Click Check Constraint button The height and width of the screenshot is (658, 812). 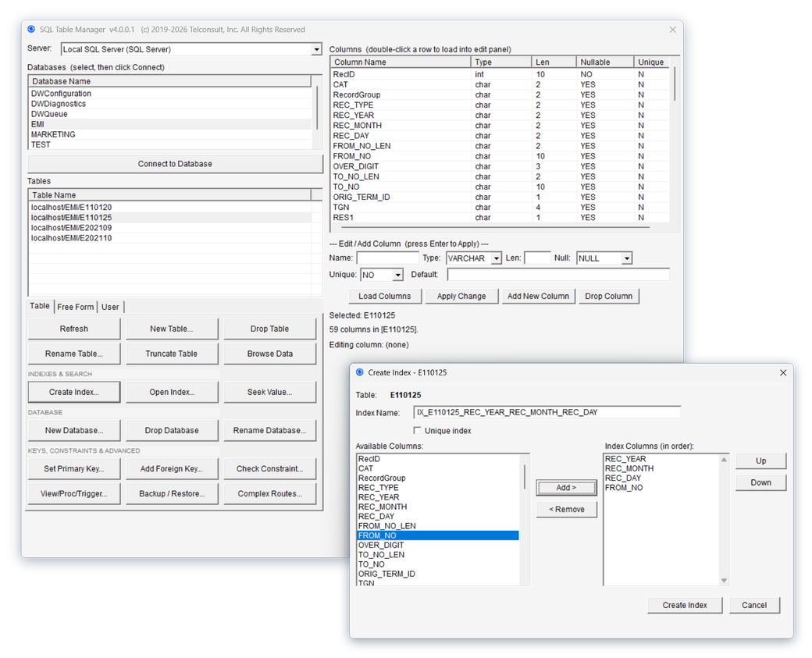[x=270, y=468]
